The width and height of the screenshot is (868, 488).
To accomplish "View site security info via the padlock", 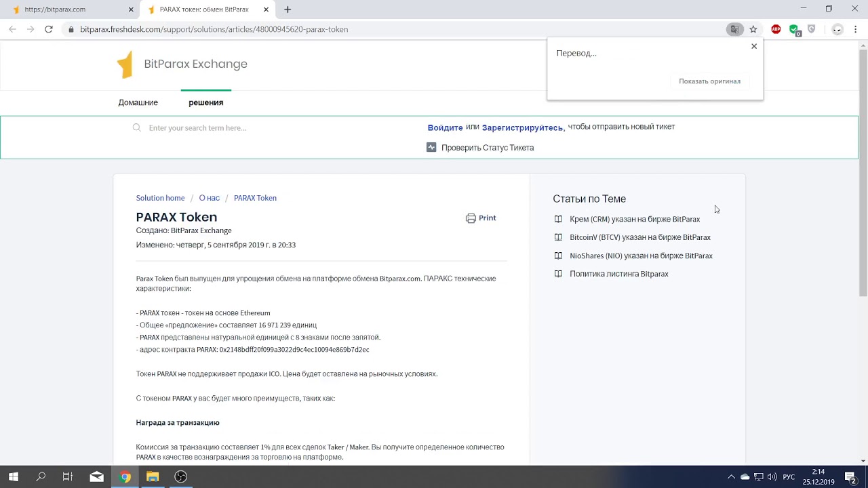I will pyautogui.click(x=71, y=29).
